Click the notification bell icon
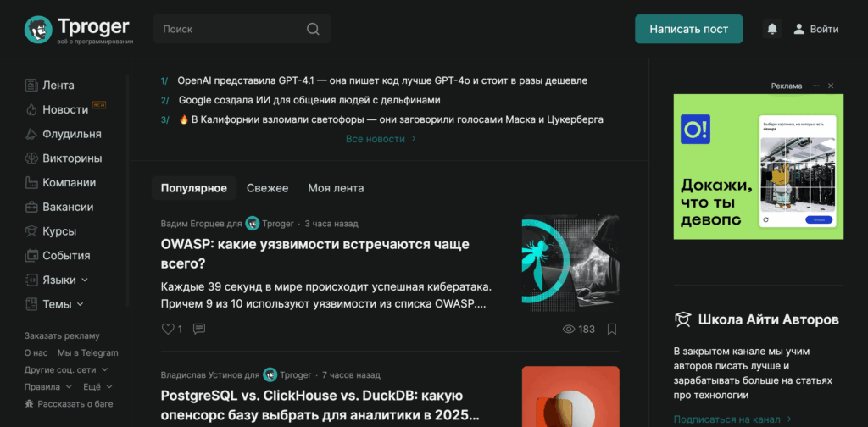Viewport: 868px width, 427px height. [771, 29]
